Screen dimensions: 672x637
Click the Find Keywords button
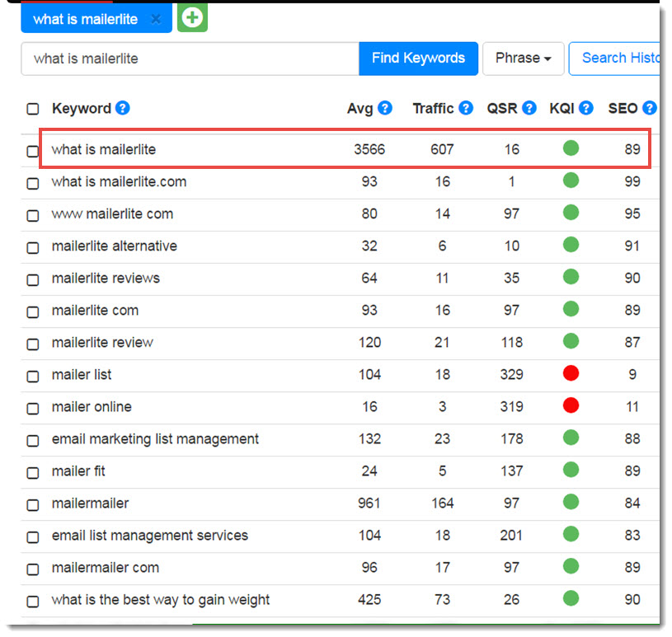pyautogui.click(x=418, y=59)
